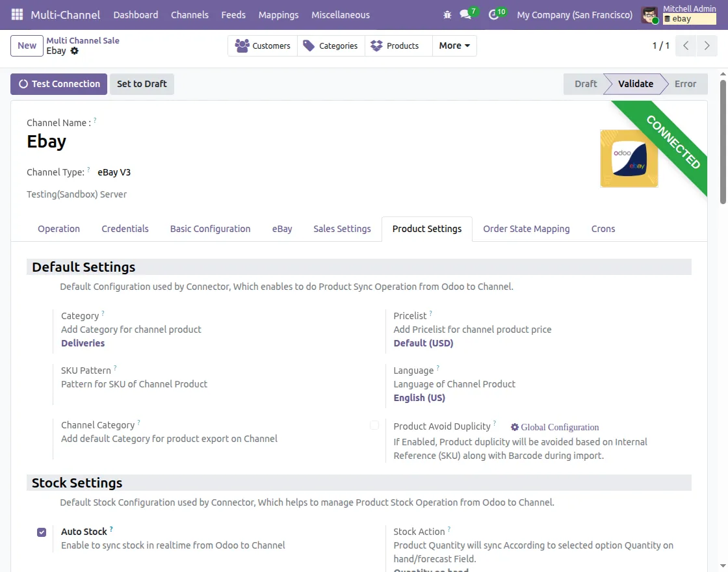Click Category field help question mark
The height and width of the screenshot is (572, 728).
click(103, 313)
